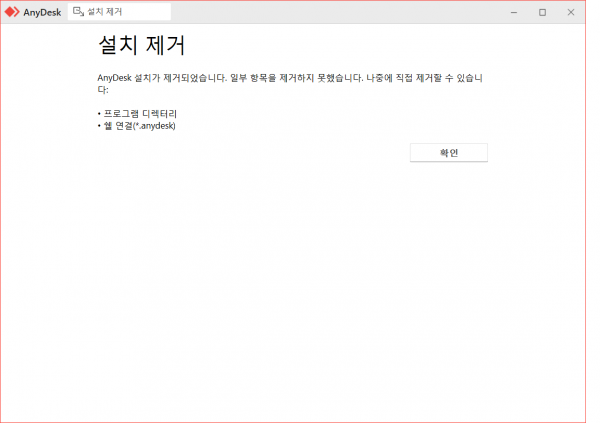Screen dimensions: 600x423
Task: Maximize the AnyDesk window
Action: tap(542, 12)
